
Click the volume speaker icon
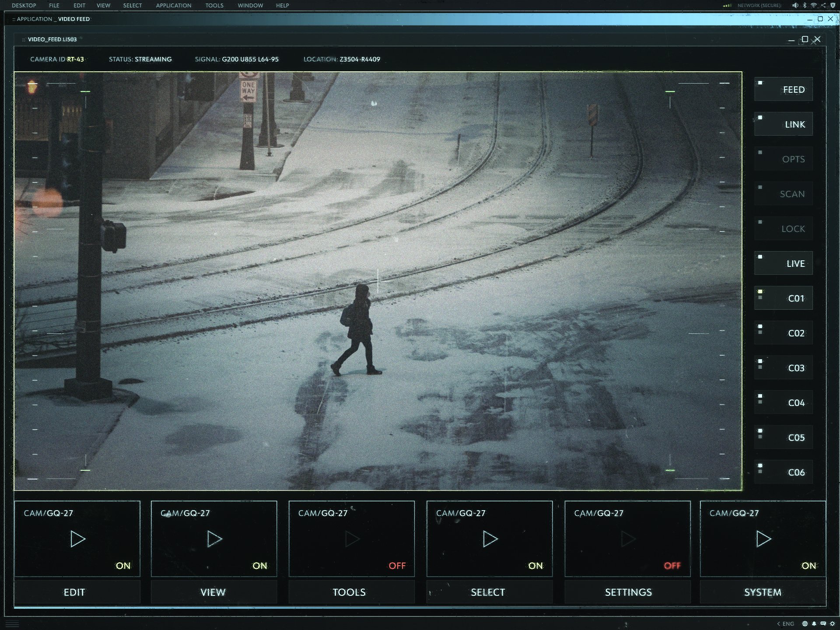point(795,5)
